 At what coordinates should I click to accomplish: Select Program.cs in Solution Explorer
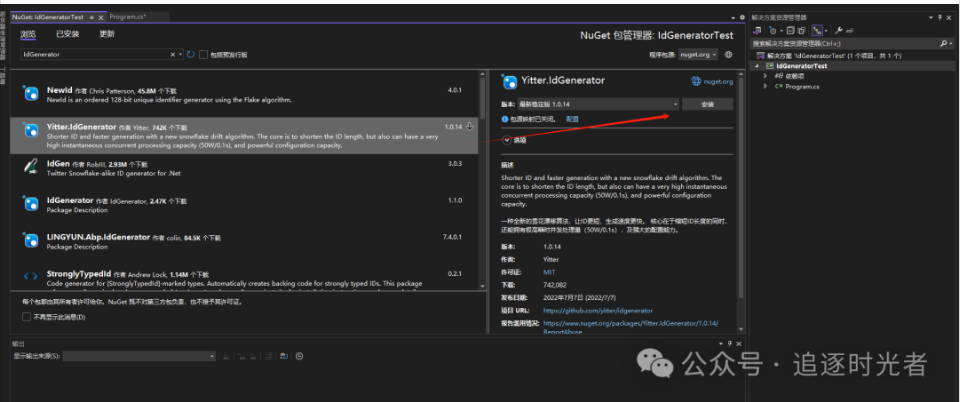click(x=803, y=86)
